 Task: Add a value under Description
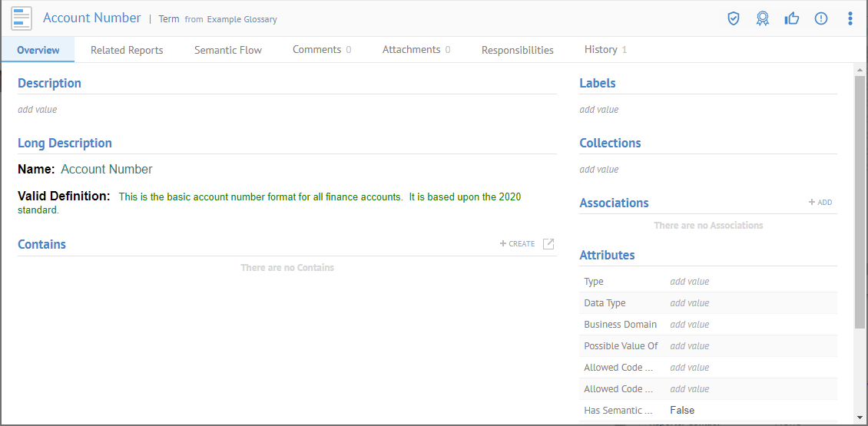[x=38, y=110]
